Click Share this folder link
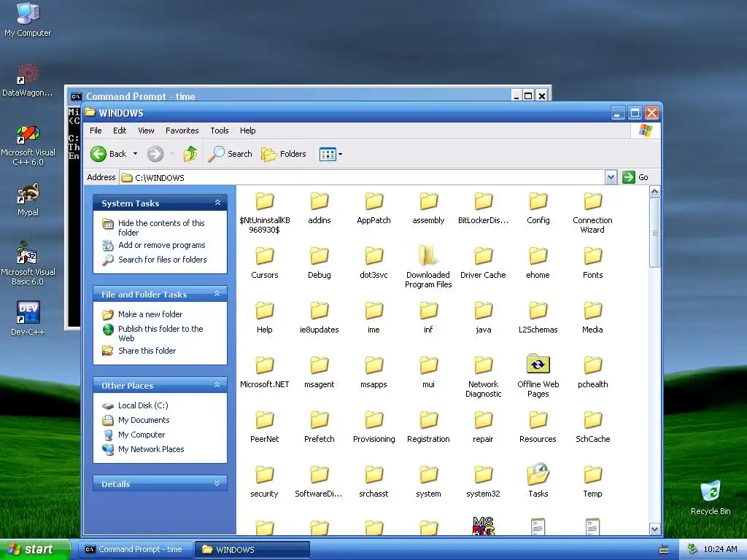 (147, 351)
